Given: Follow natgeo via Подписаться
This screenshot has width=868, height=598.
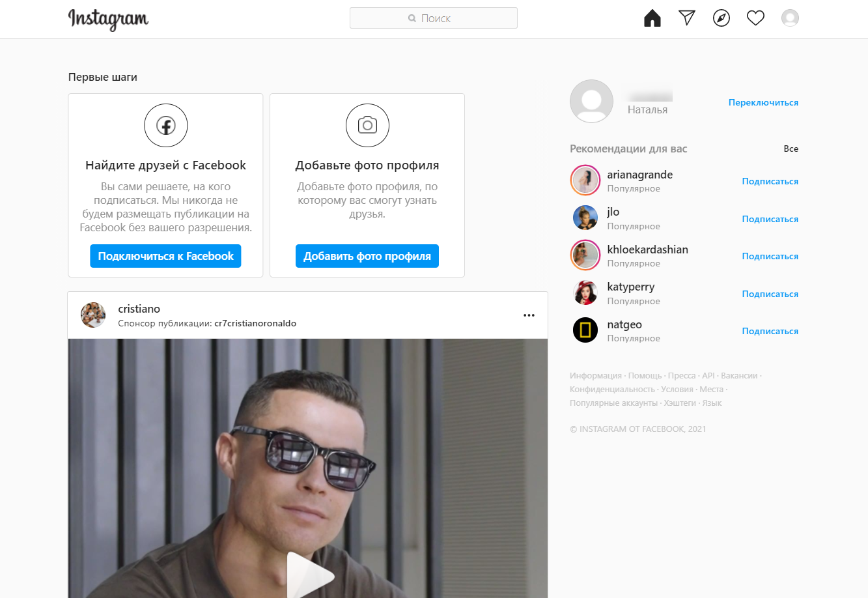Looking at the screenshot, I should [770, 331].
